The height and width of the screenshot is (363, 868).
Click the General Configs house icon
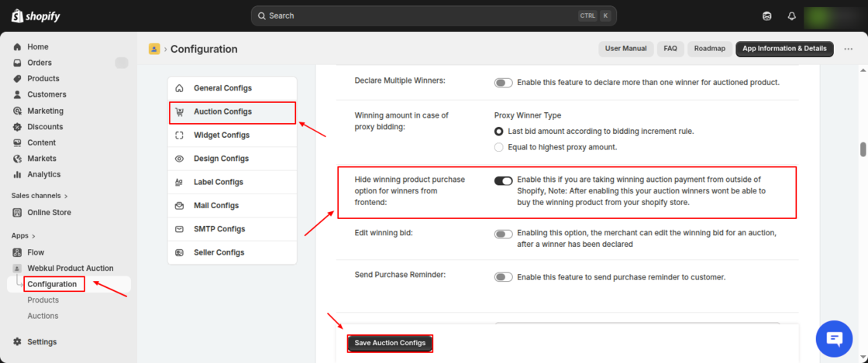[x=179, y=88]
